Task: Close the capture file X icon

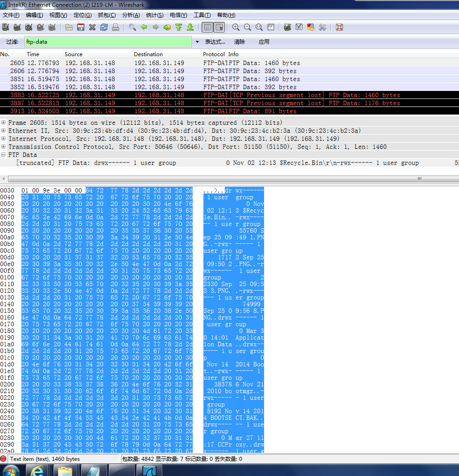Action: tap(92, 27)
